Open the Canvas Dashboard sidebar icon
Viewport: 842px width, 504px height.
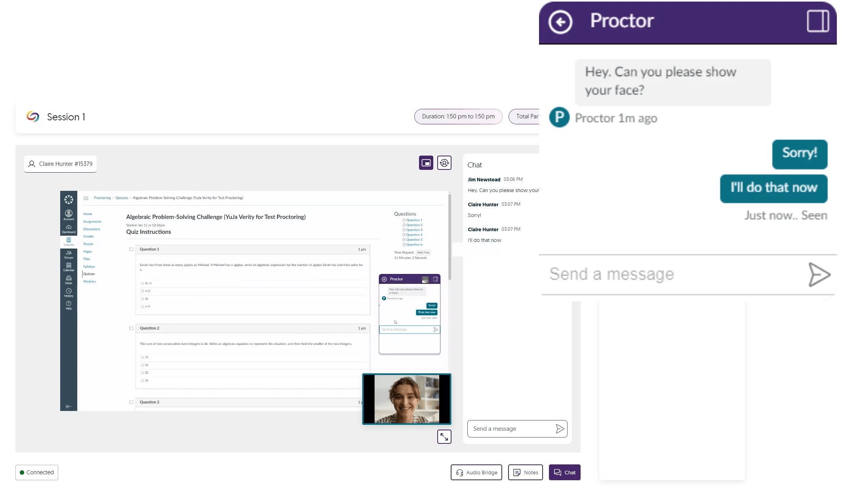point(69,229)
